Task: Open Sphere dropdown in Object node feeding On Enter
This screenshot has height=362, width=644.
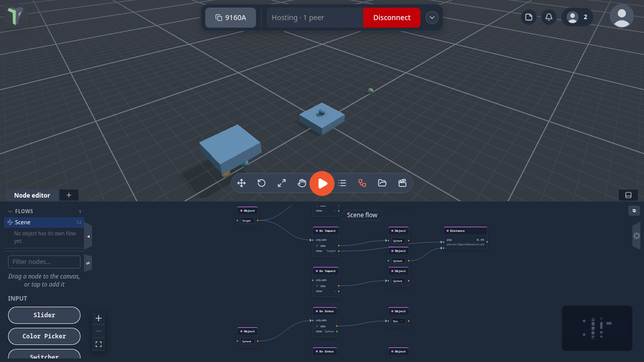Action: (247, 341)
